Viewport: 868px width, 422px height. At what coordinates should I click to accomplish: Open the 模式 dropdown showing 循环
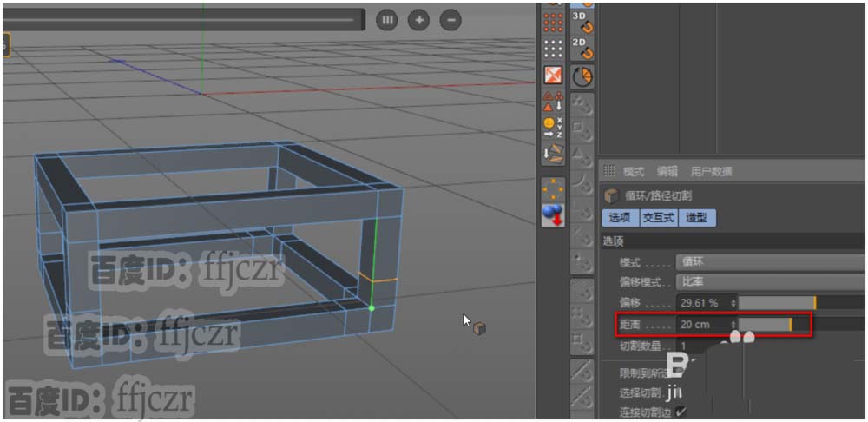772,262
